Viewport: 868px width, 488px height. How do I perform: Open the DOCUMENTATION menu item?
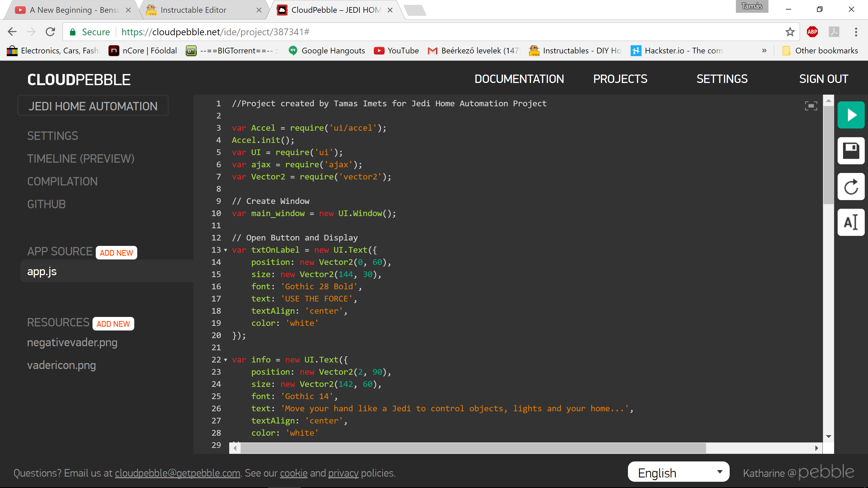(519, 79)
